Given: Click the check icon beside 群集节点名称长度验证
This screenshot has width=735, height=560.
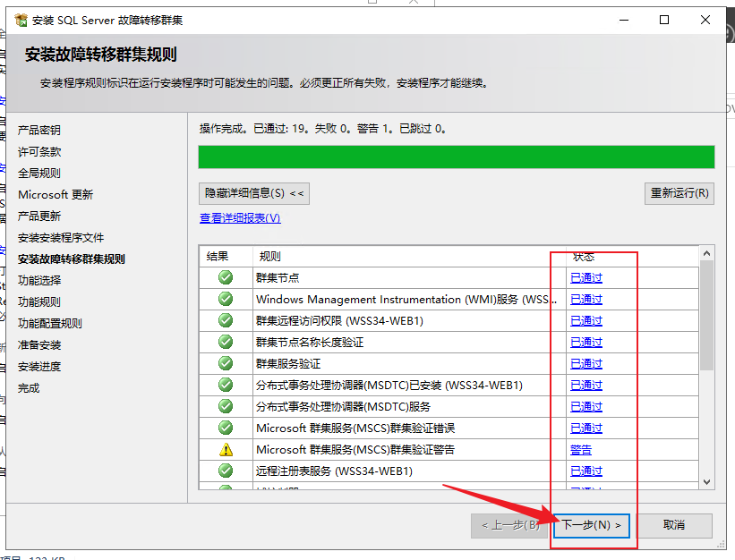Looking at the screenshot, I should pos(226,342).
